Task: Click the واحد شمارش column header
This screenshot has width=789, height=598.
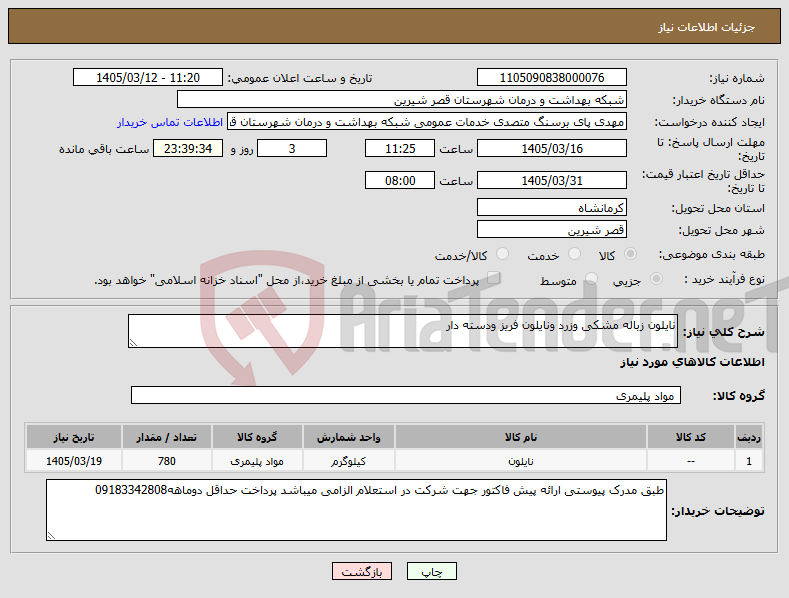Action: 349,437
